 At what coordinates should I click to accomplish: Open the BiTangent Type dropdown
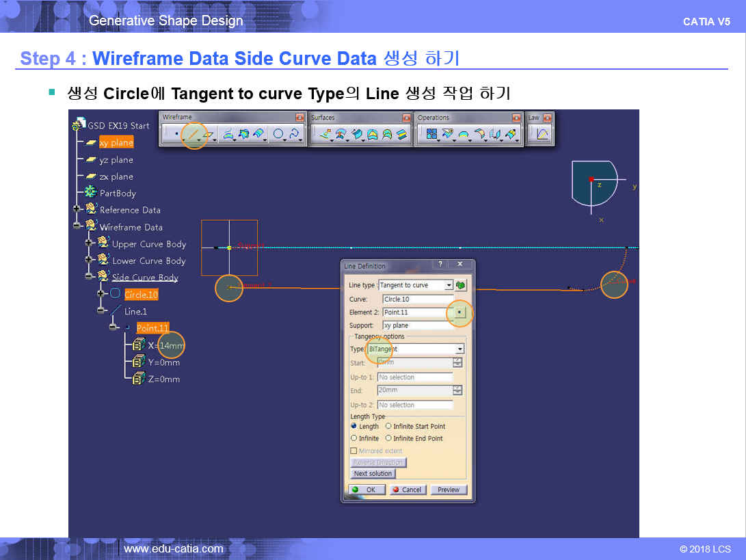(459, 349)
